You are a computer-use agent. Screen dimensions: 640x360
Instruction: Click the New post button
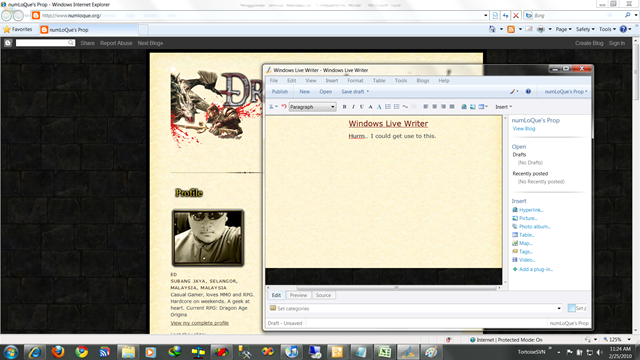(304, 92)
